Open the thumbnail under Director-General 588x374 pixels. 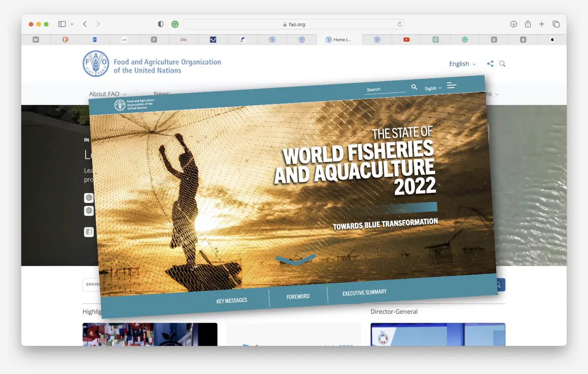click(x=438, y=334)
